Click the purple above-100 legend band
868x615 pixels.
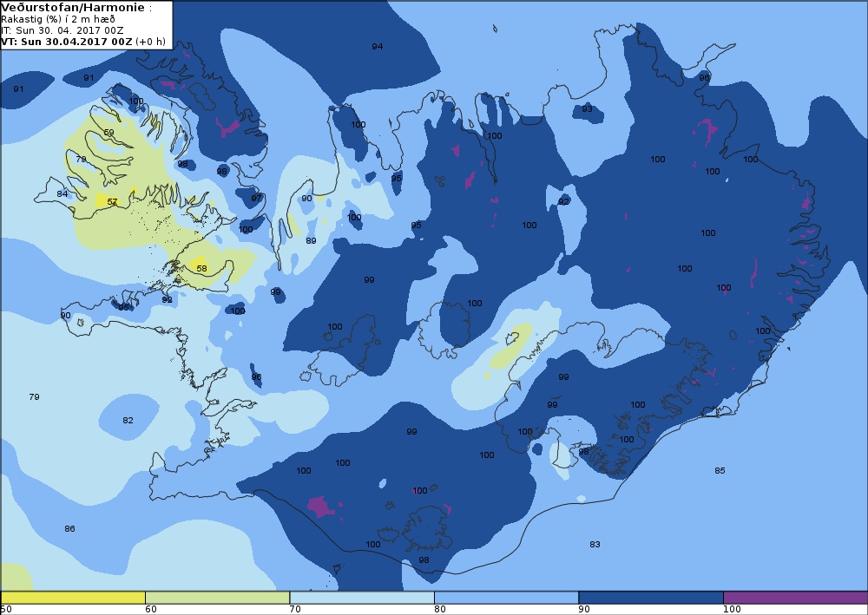click(795, 598)
